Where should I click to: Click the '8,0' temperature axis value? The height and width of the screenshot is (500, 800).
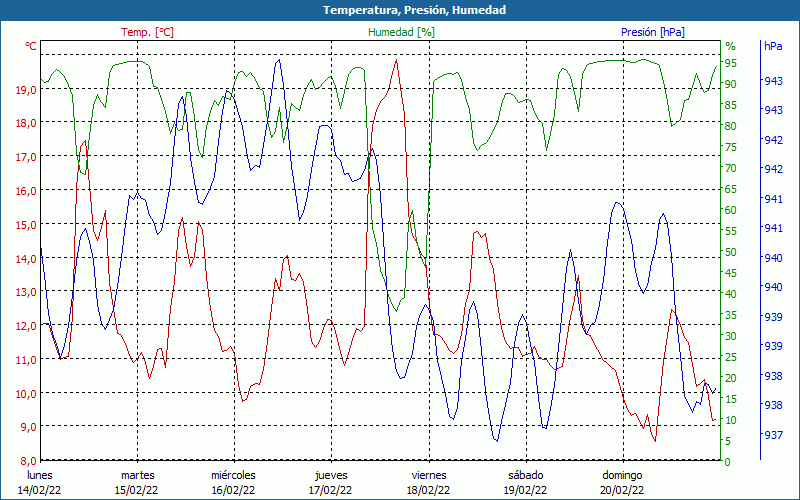coord(29,461)
